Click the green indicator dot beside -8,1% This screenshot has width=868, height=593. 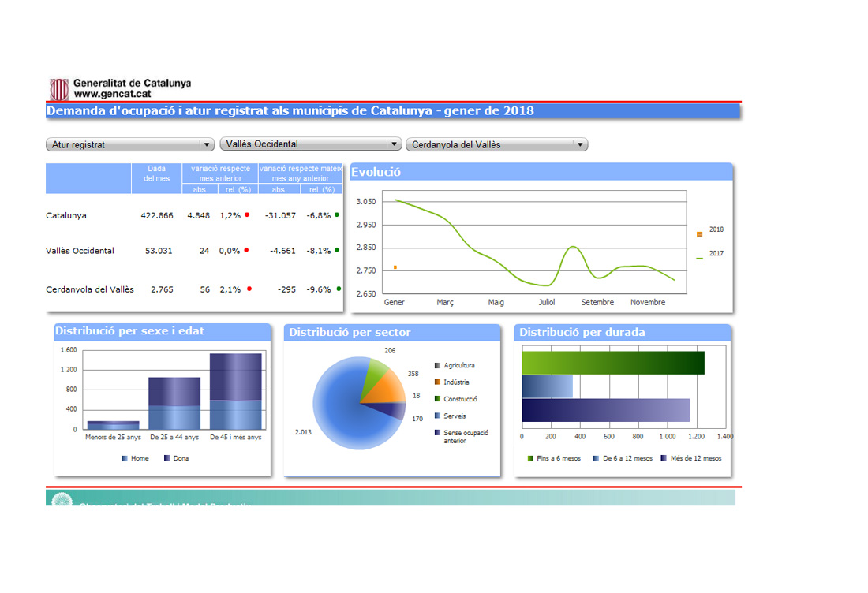pos(337,250)
